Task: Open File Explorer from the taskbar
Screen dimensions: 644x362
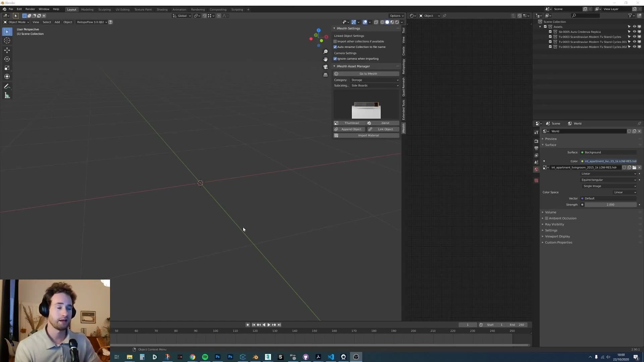Action: click(x=129, y=357)
